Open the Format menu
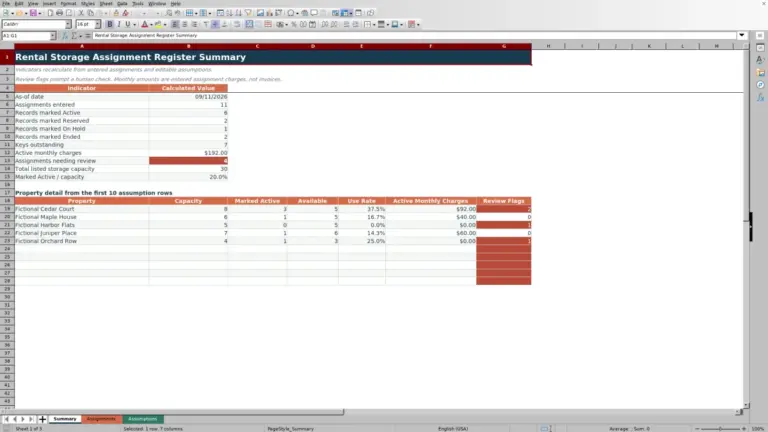The width and height of the screenshot is (768, 432). pyautogui.click(x=68, y=3)
